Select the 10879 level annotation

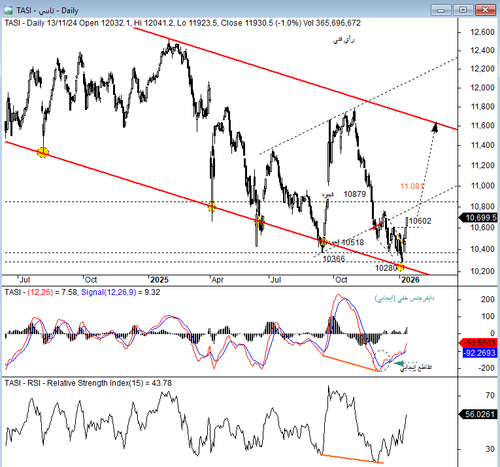355,194
